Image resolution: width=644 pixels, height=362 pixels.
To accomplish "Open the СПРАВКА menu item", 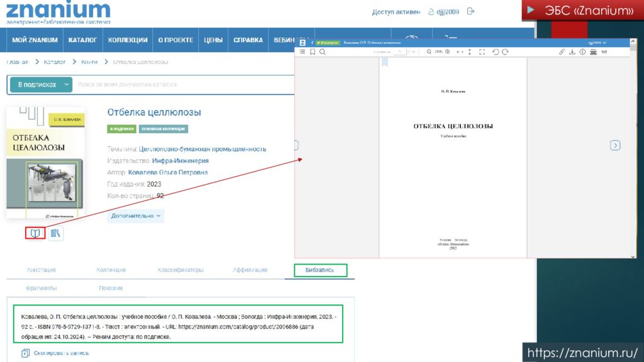I will 248,40.
